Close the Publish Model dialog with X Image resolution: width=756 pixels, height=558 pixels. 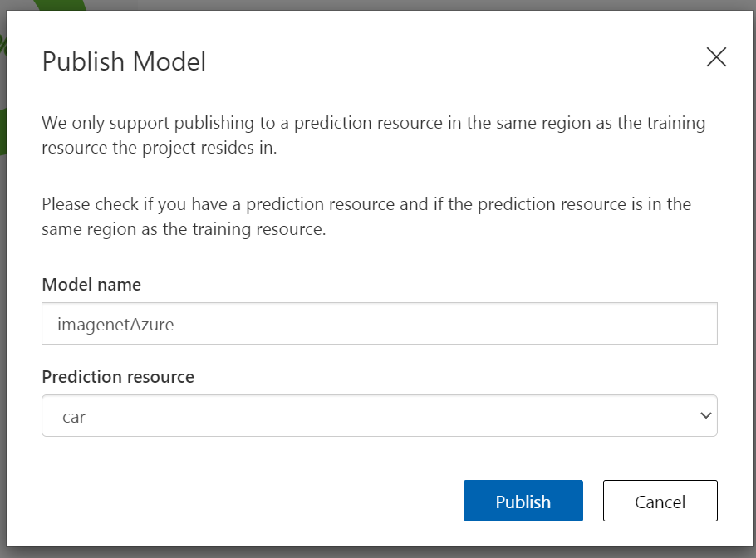(716, 56)
